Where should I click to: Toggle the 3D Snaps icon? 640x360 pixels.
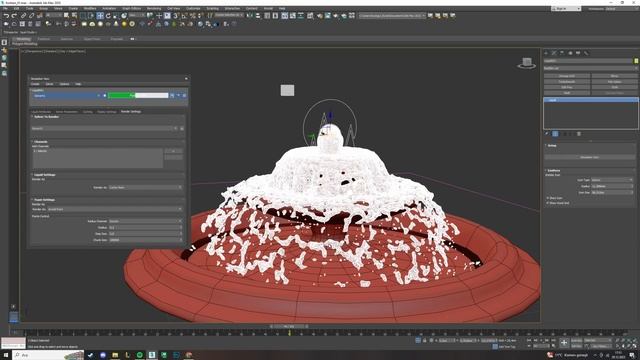[x=176, y=16]
